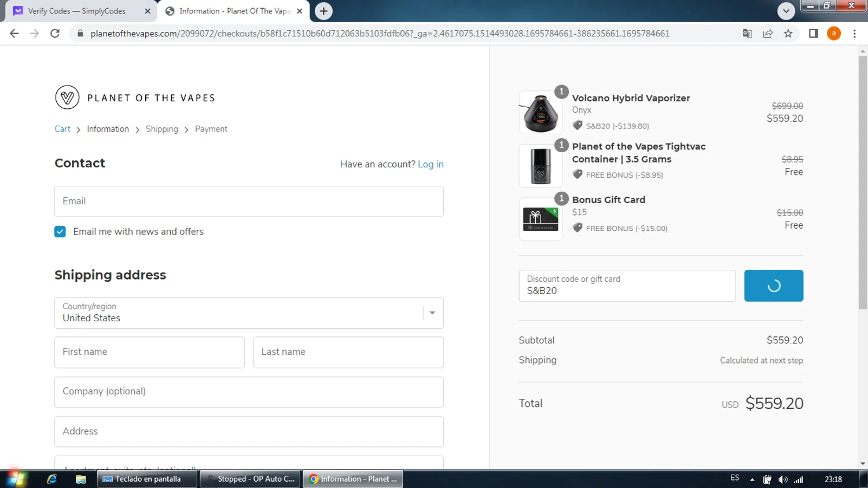868x488 pixels.
Task: Select the Payment breadcrumb step
Action: [x=211, y=129]
